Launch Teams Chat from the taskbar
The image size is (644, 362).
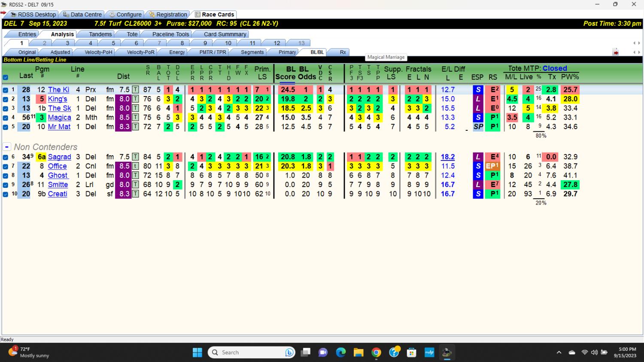[x=323, y=353]
